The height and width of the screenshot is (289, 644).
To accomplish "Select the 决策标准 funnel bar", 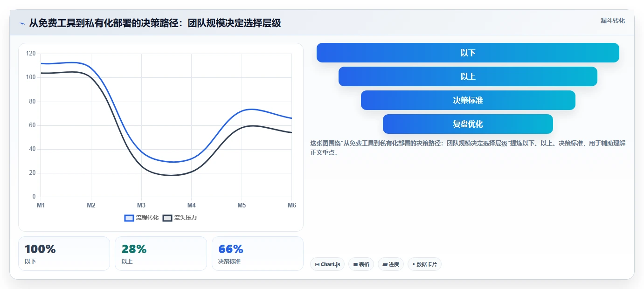I will 468,100.
